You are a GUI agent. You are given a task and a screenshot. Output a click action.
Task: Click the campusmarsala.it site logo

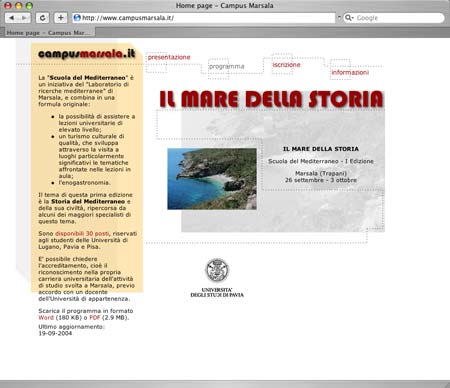coord(87,54)
